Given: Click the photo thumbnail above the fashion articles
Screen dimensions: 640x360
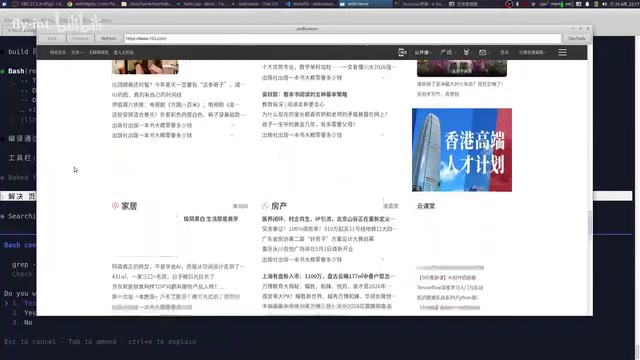Looking at the screenshot, I should coord(145,67).
